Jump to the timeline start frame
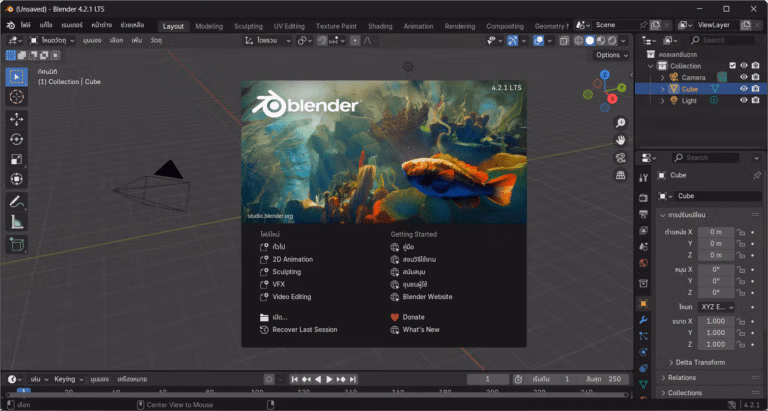 click(x=295, y=379)
